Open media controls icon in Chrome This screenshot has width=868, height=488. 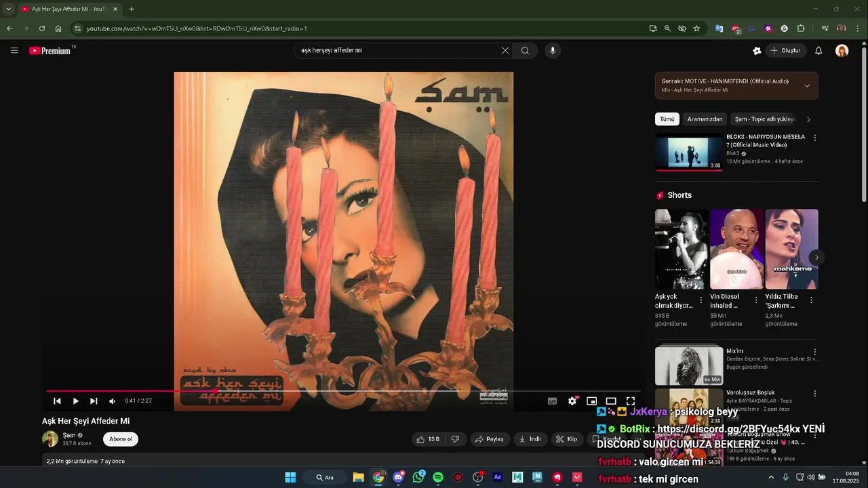point(825,28)
